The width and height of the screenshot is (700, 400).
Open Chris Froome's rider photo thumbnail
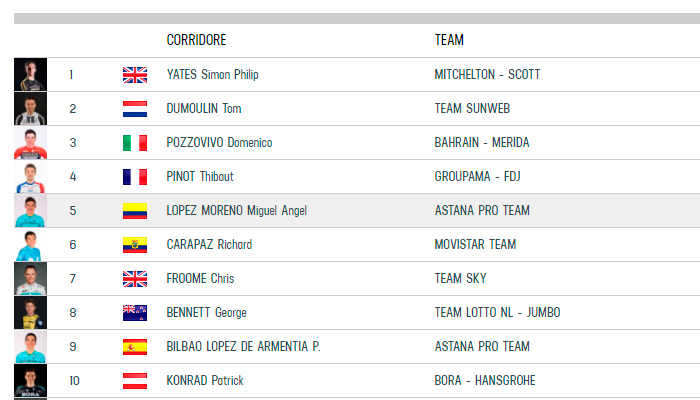[x=30, y=279]
